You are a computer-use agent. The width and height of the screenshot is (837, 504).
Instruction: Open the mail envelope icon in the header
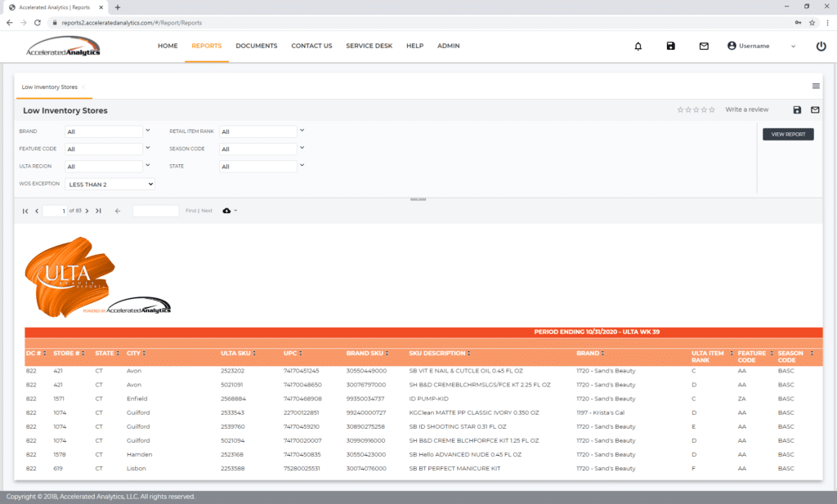coord(704,47)
